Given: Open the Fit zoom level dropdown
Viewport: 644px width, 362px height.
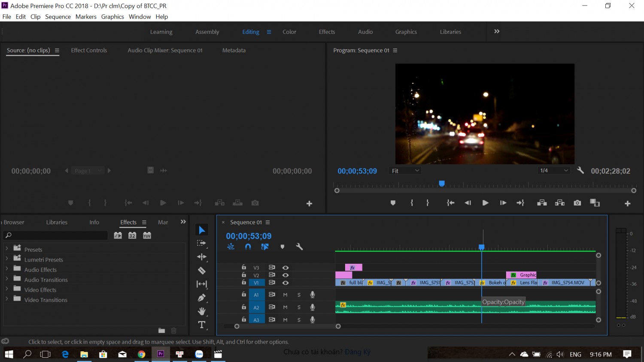Looking at the screenshot, I should click(405, 171).
